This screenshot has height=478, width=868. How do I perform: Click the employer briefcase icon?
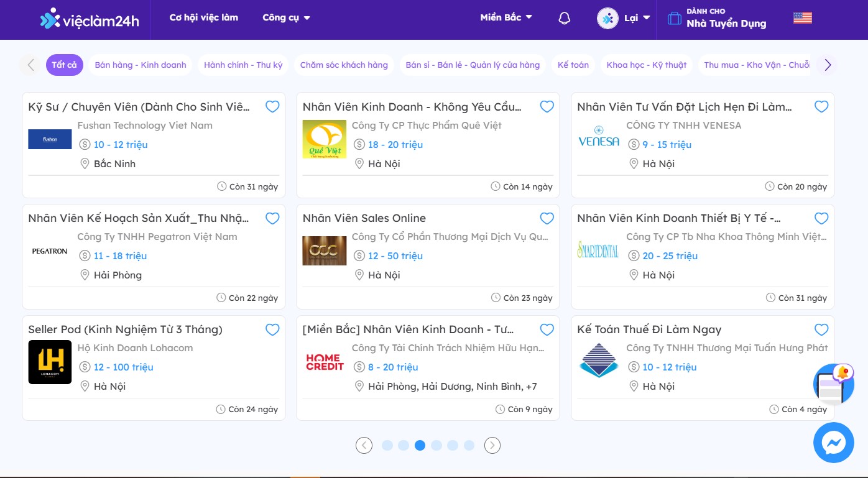[674, 18]
